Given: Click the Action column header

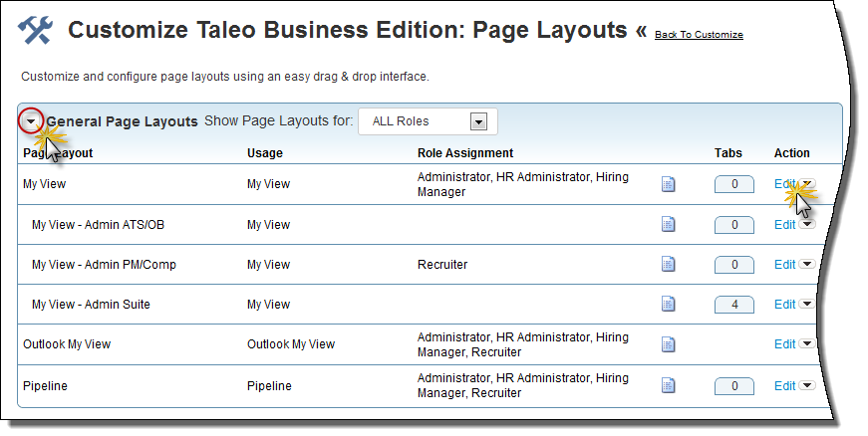Looking at the screenshot, I should pos(791,153).
